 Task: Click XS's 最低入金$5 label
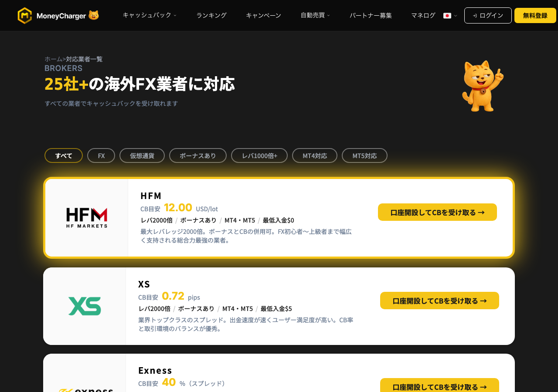276,308
